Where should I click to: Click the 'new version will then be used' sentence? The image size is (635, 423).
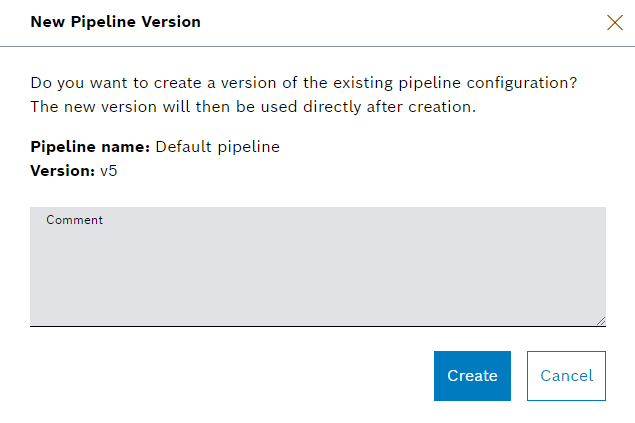tap(252, 106)
